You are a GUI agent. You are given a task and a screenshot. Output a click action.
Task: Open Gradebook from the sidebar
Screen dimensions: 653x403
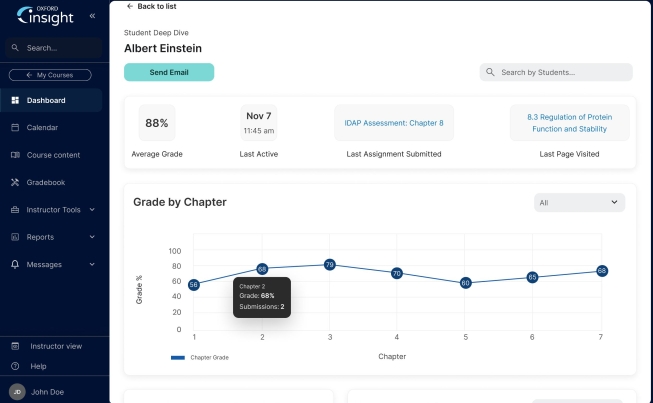click(x=46, y=182)
